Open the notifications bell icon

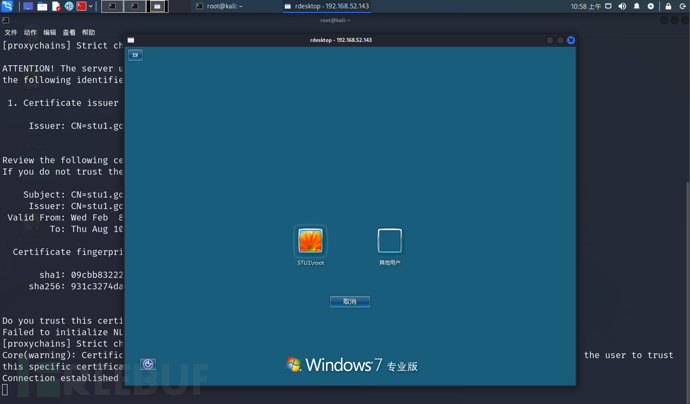(x=637, y=6)
